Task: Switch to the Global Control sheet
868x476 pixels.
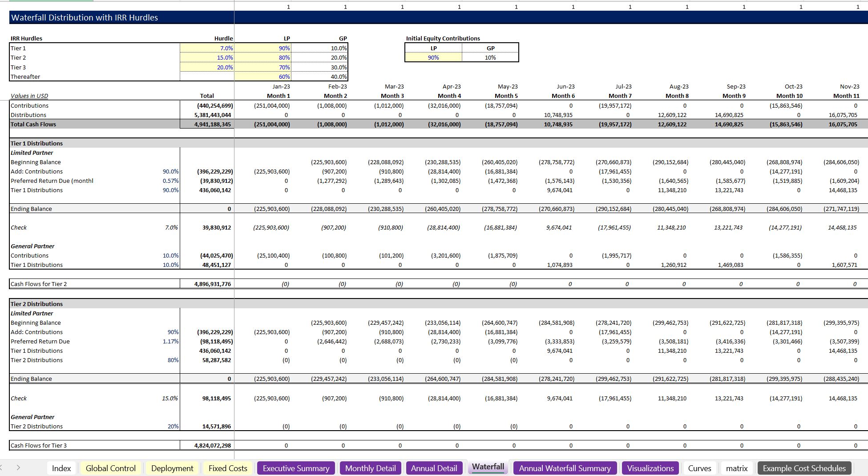Action: [110, 468]
